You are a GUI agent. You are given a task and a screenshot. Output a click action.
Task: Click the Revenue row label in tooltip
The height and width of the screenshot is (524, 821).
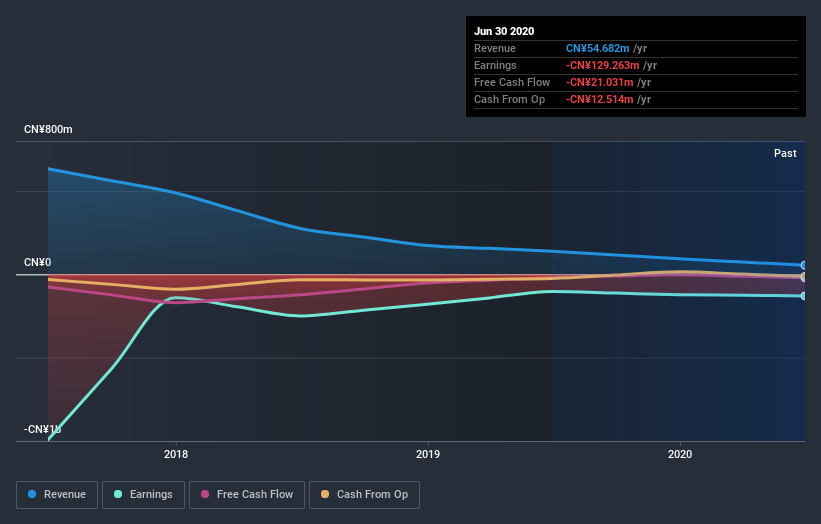(x=495, y=48)
